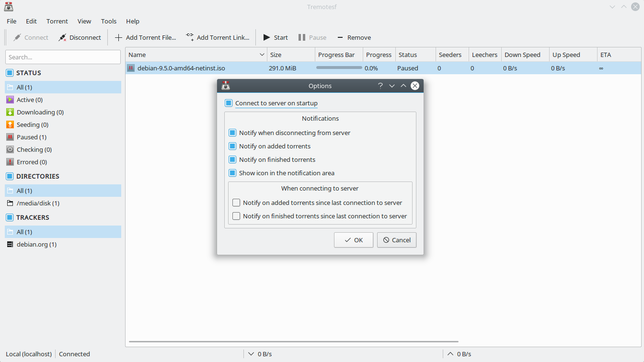The height and width of the screenshot is (362, 644).
Task: Expand the upload speed status bar chevron
Action: click(x=450, y=354)
